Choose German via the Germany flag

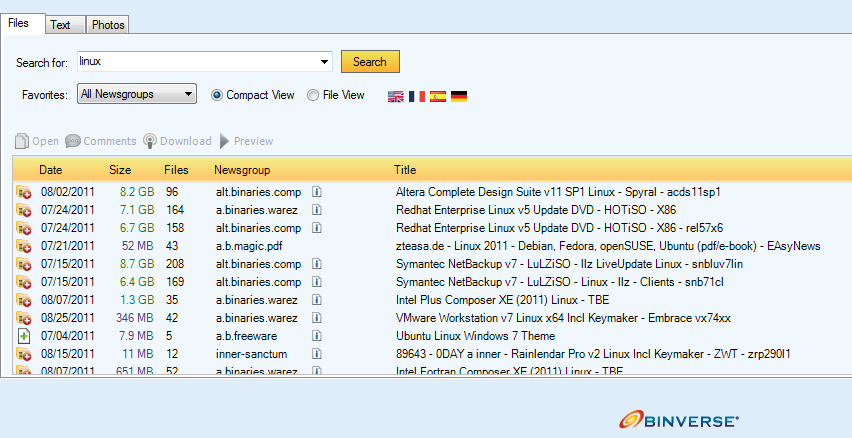459,96
